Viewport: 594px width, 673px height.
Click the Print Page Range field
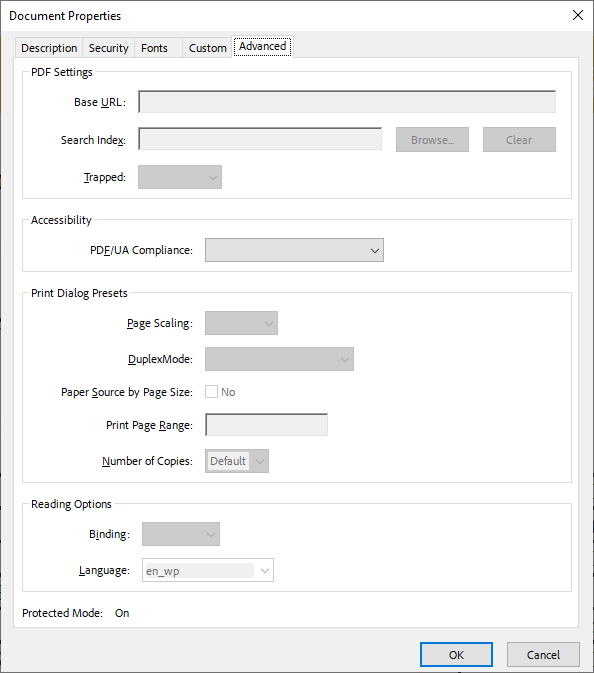[267, 424]
